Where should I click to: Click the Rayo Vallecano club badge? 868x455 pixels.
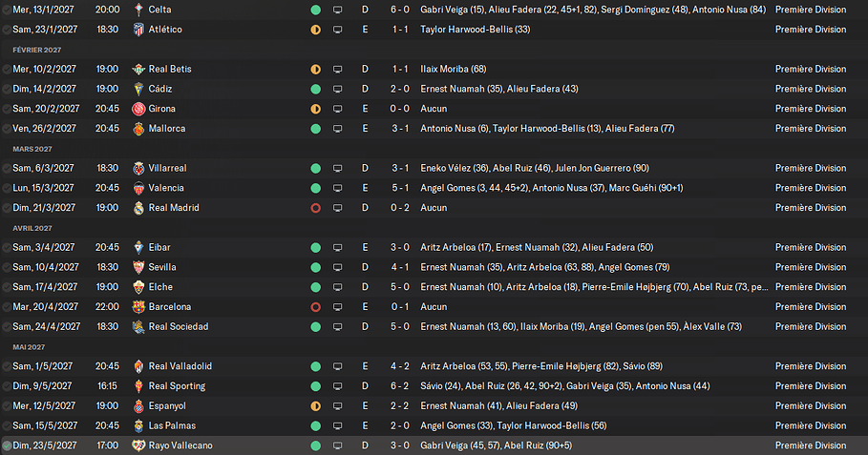[x=138, y=445]
